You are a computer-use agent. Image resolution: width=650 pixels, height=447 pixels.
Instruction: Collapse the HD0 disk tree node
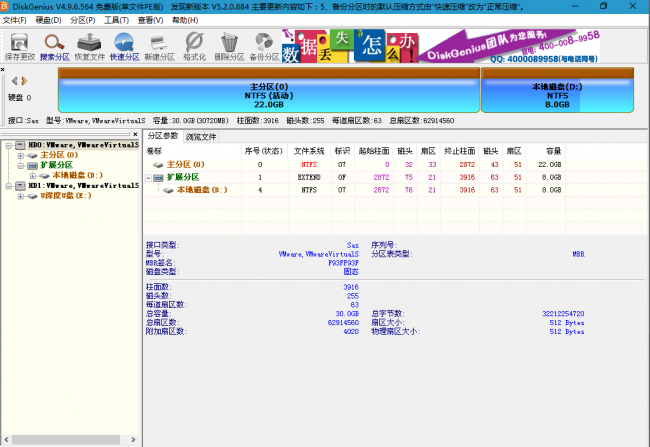pyautogui.click(x=9, y=146)
